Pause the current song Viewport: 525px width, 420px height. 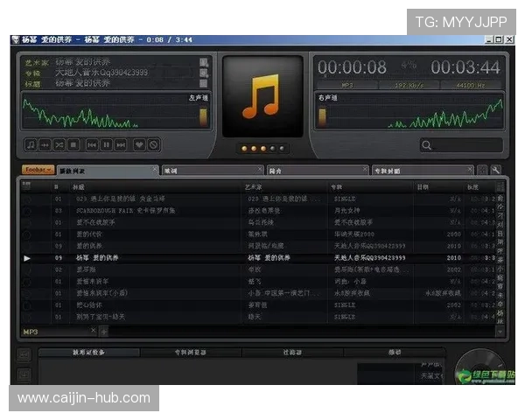tap(106, 144)
